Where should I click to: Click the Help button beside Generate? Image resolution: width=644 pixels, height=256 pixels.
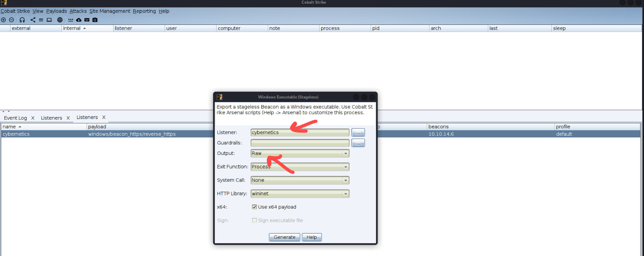pyautogui.click(x=312, y=237)
